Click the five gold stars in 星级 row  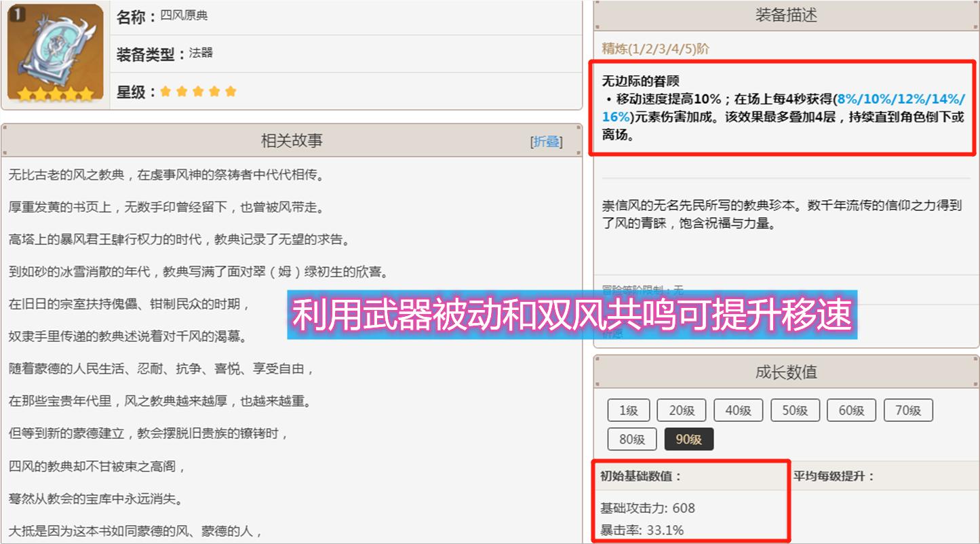[x=198, y=92]
